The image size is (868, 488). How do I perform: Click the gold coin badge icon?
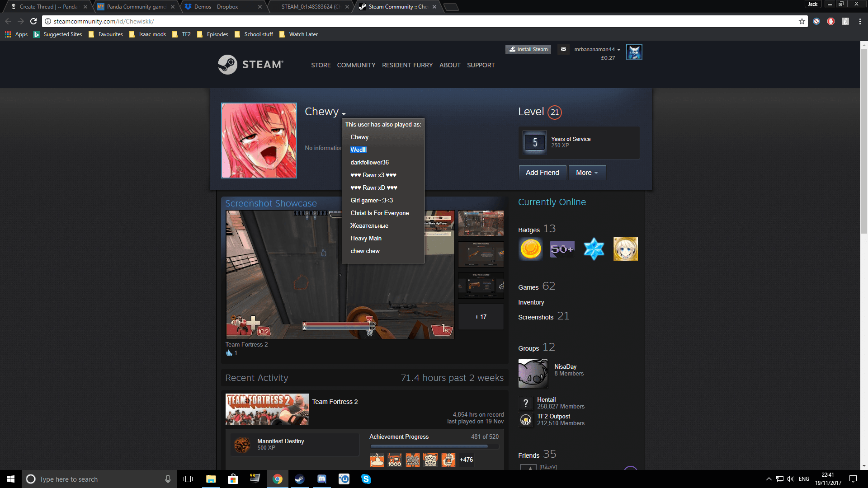point(531,249)
